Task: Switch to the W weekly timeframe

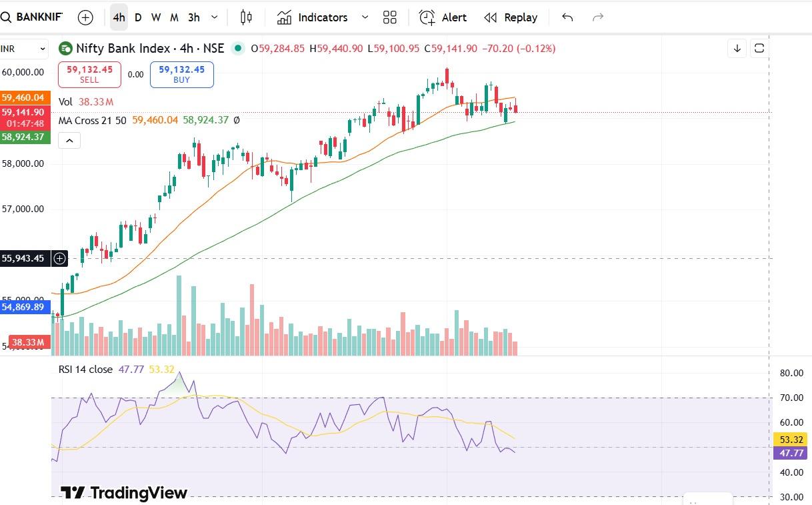Action: (156, 17)
